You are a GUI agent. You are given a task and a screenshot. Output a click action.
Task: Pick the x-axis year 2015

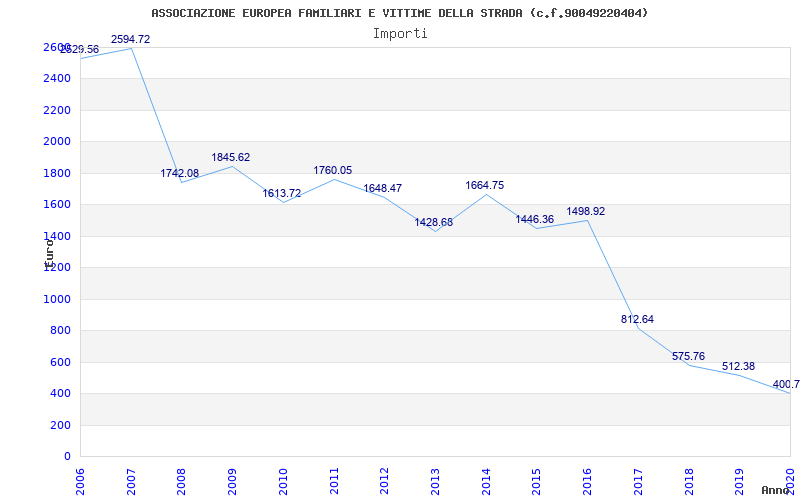coord(536,482)
